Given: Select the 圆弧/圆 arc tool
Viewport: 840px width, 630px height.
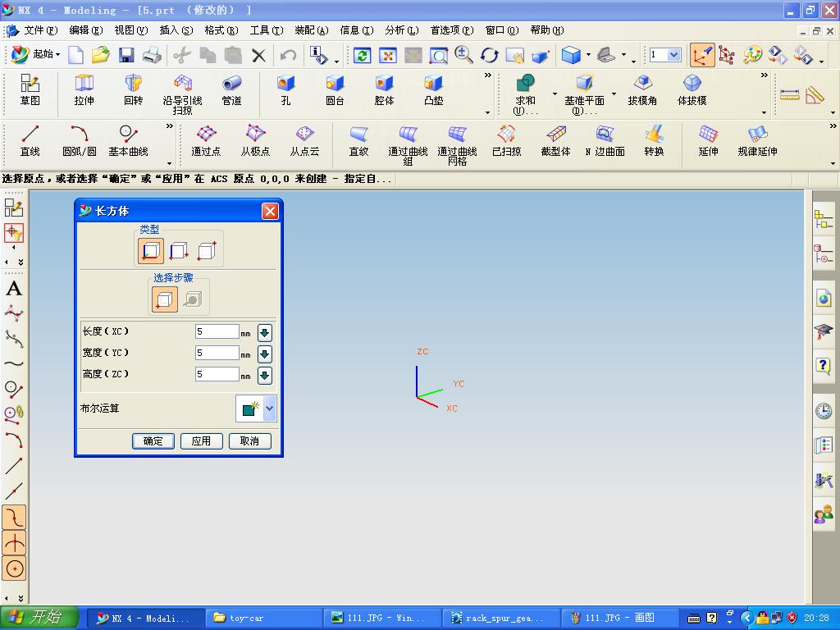Looking at the screenshot, I should tap(80, 141).
